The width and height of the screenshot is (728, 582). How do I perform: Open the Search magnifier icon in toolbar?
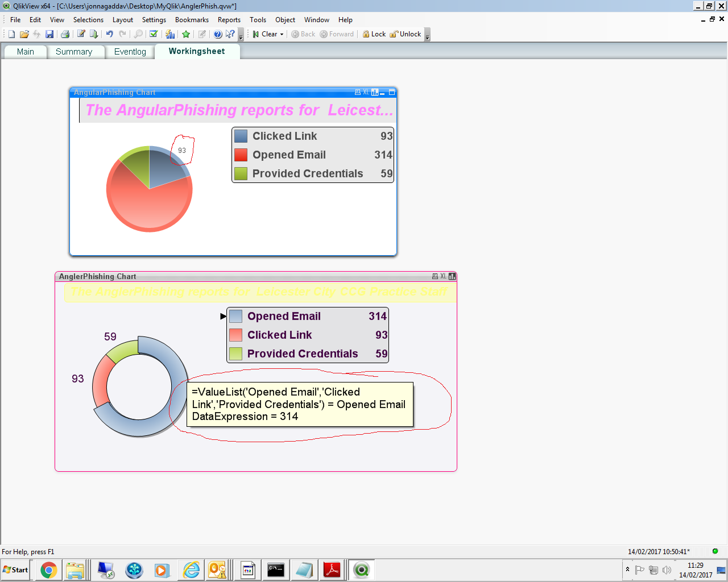[x=138, y=34]
